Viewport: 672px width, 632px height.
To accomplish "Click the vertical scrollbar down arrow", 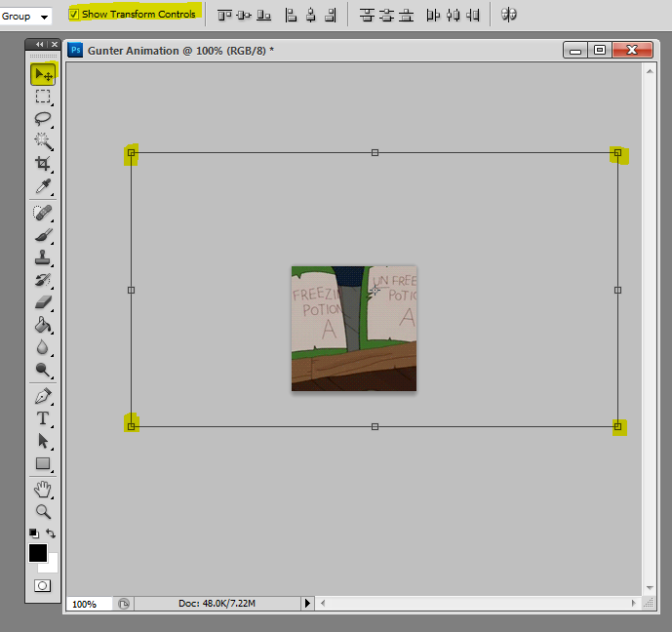I will 650,588.
